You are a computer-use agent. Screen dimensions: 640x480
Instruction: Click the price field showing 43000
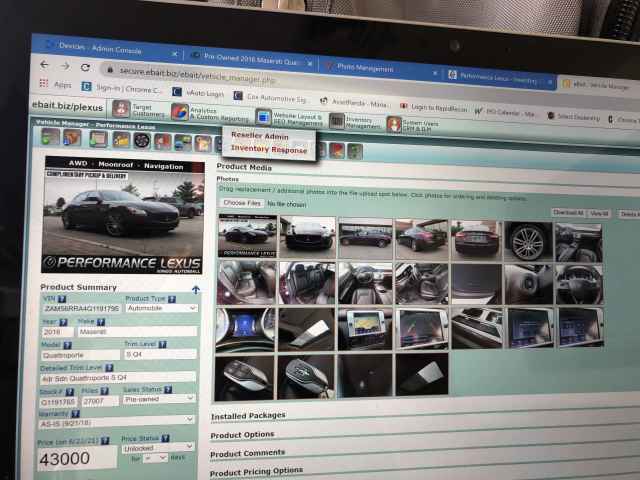coord(76,458)
